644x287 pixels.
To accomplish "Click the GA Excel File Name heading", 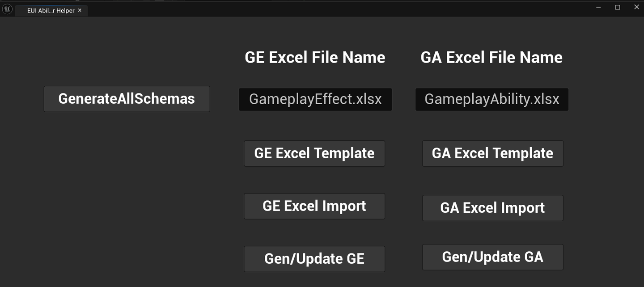I will tap(491, 57).
